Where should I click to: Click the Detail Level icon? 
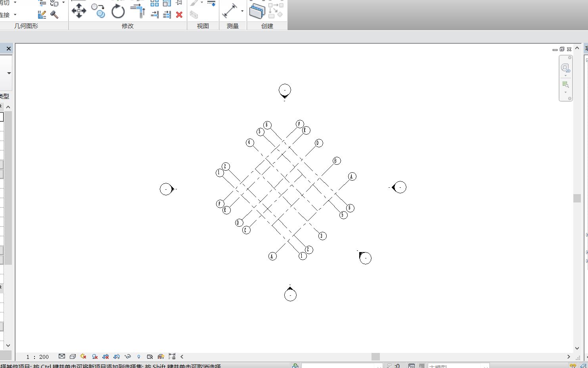[x=62, y=356]
